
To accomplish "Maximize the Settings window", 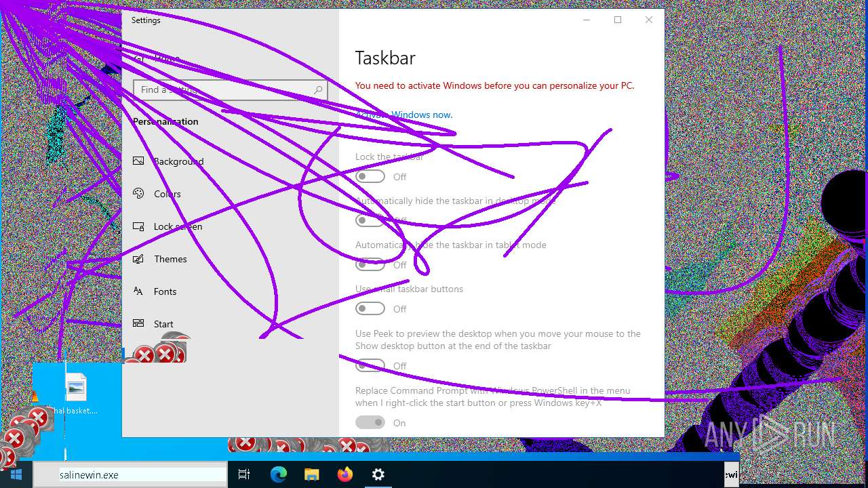I will coord(618,20).
